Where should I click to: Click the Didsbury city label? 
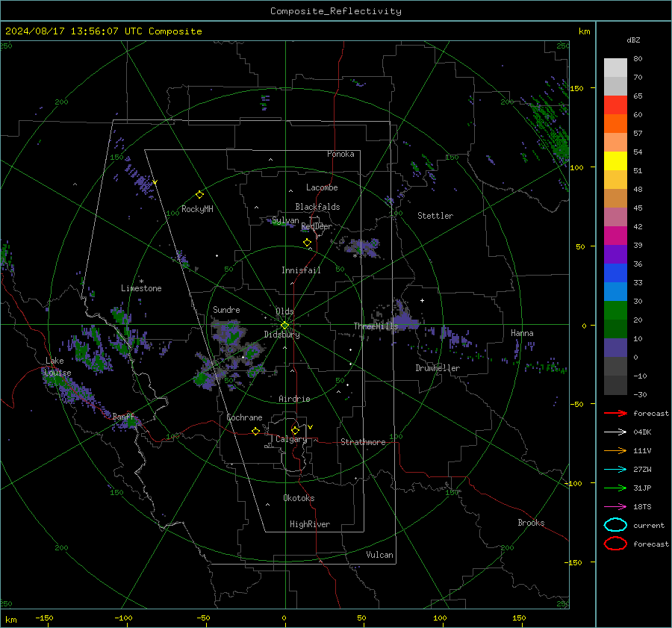[x=281, y=335]
